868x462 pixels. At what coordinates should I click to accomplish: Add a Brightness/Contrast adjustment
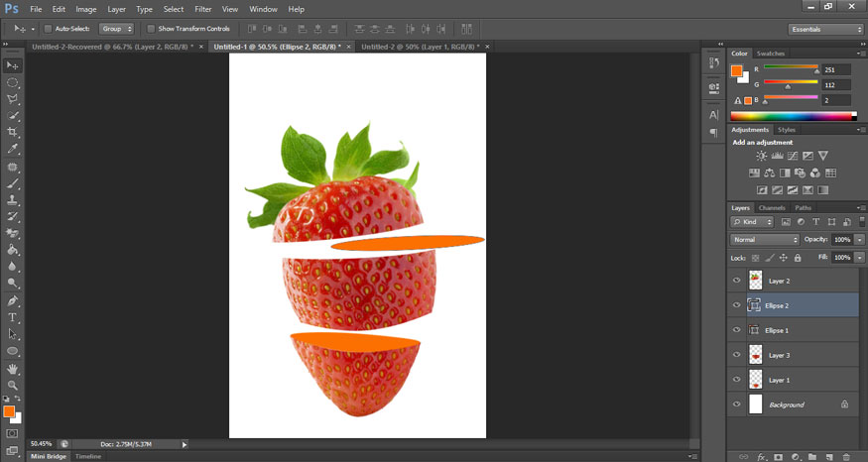tap(761, 157)
